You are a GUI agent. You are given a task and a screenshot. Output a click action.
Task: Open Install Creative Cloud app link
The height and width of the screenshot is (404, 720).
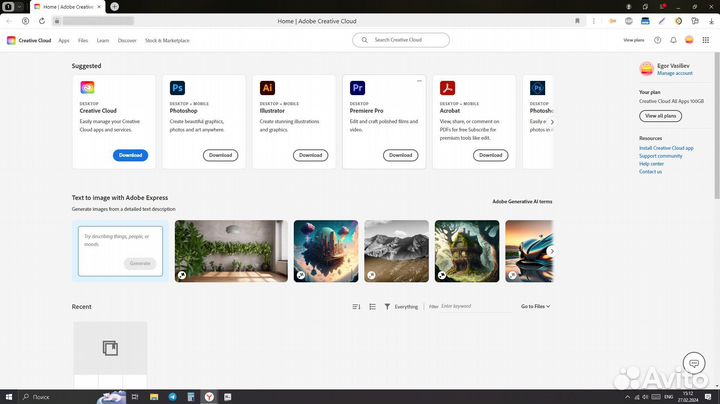coord(666,148)
